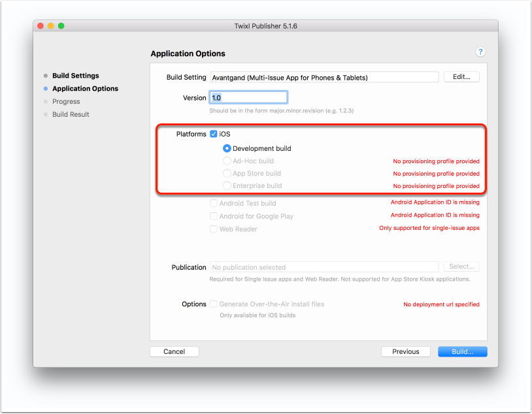Check Generate Over-the-Air install files
The image size is (532, 414).
[214, 304]
